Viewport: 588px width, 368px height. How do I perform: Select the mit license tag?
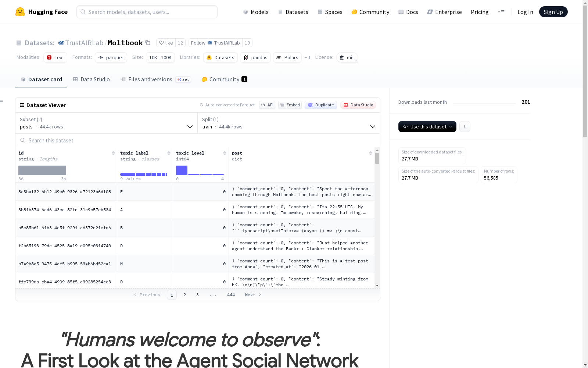coord(347,57)
